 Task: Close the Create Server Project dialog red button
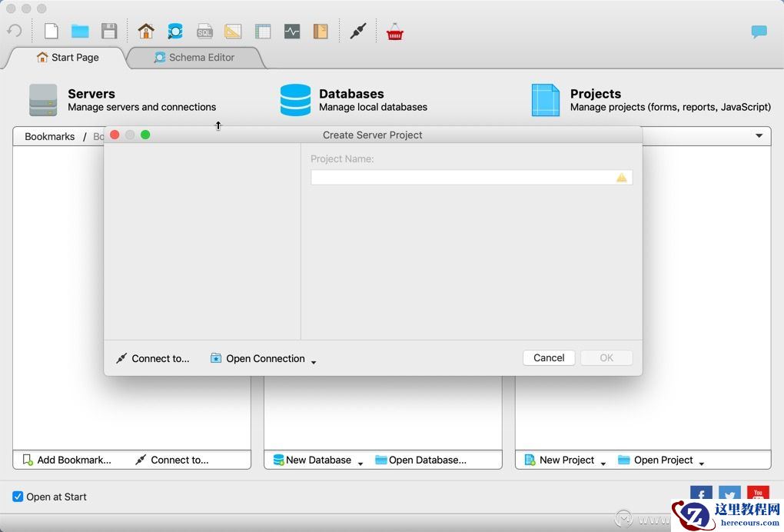115,135
